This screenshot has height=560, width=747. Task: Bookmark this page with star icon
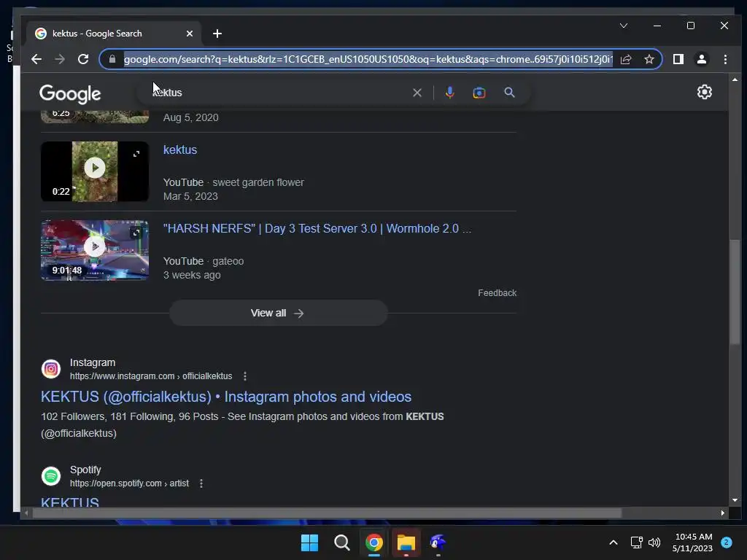coord(649,60)
